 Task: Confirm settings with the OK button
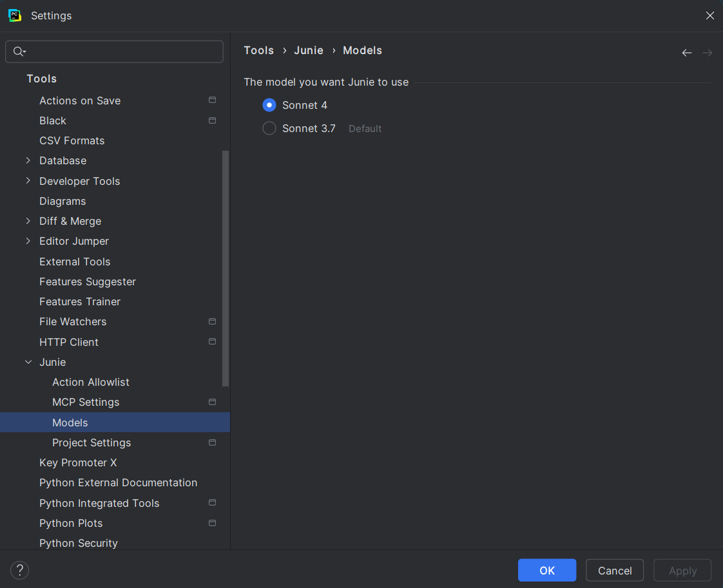(547, 571)
